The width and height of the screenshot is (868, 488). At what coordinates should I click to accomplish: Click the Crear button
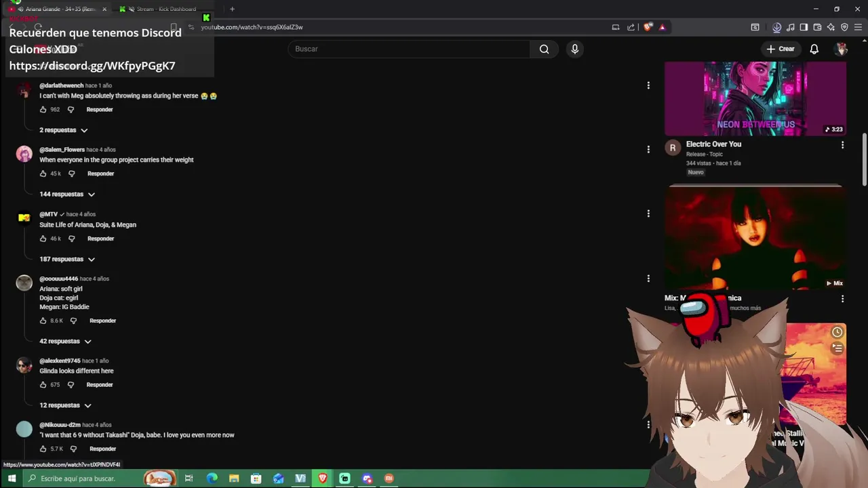[x=780, y=49]
